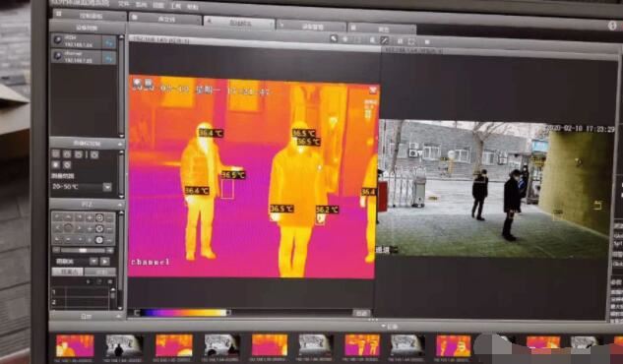Switch to the second tab in the tab bar
The height and width of the screenshot is (364, 623).
[165, 19]
